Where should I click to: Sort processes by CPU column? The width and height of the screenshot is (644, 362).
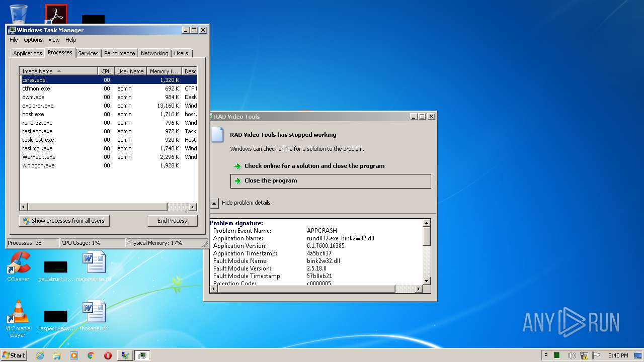106,71
